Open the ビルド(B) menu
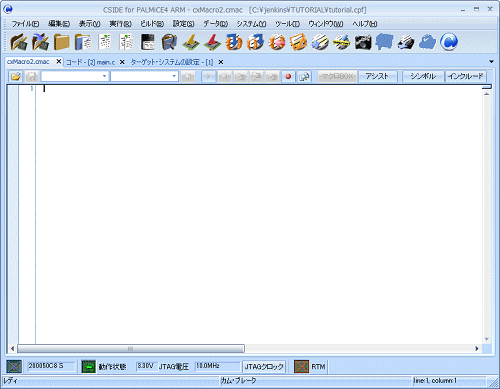The image size is (500, 389). 152,24
